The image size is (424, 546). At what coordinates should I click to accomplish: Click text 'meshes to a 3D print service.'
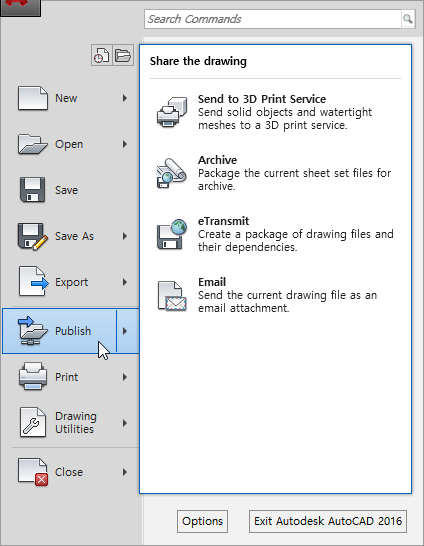tap(273, 125)
